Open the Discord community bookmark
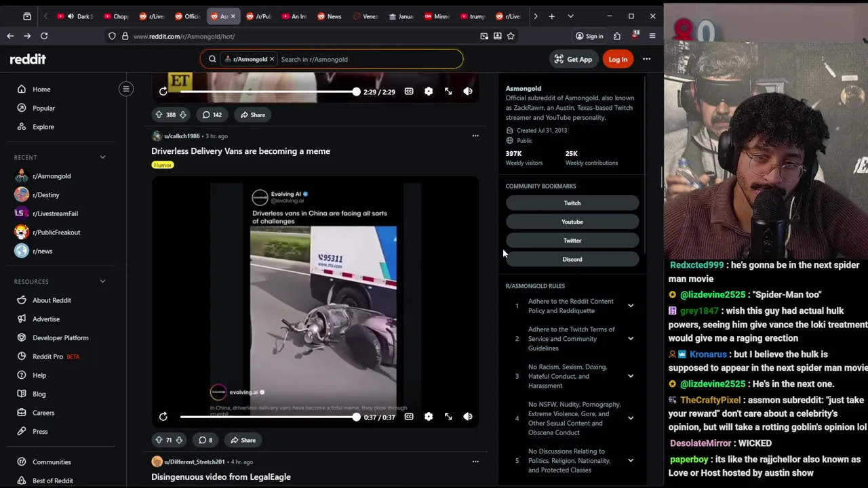Screen dimensions: 868x488 pyautogui.click(x=572, y=259)
